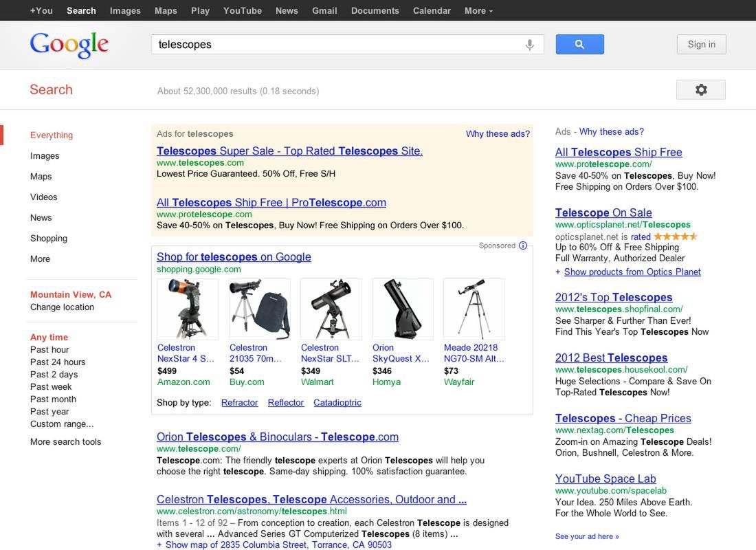Click the microphone voice search icon
The height and width of the screenshot is (550, 756).
point(529,45)
